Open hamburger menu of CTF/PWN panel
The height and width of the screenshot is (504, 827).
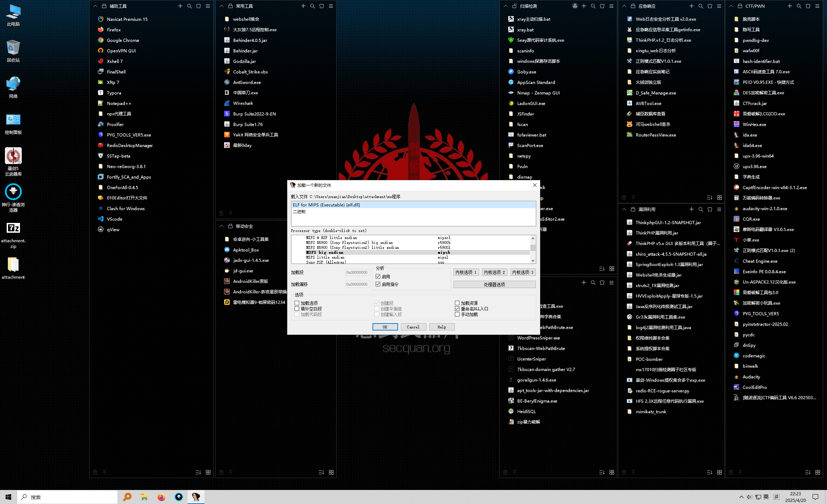pyautogui.click(x=817, y=6)
